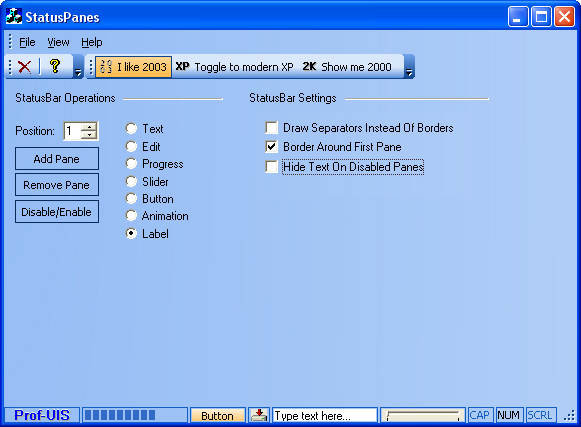
Task: Enable Draw Separators Instead Of Borders
Action: [x=272, y=128]
